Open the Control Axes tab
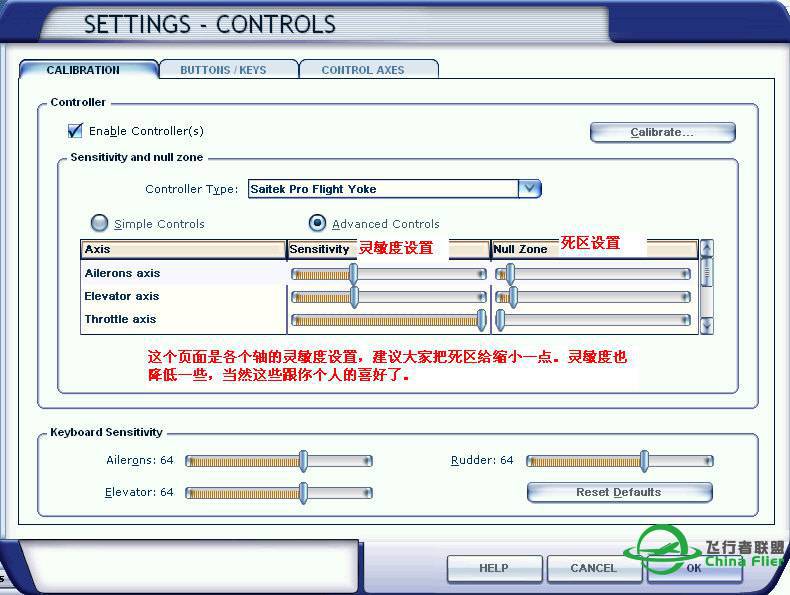This screenshot has width=790, height=595. tap(368, 70)
